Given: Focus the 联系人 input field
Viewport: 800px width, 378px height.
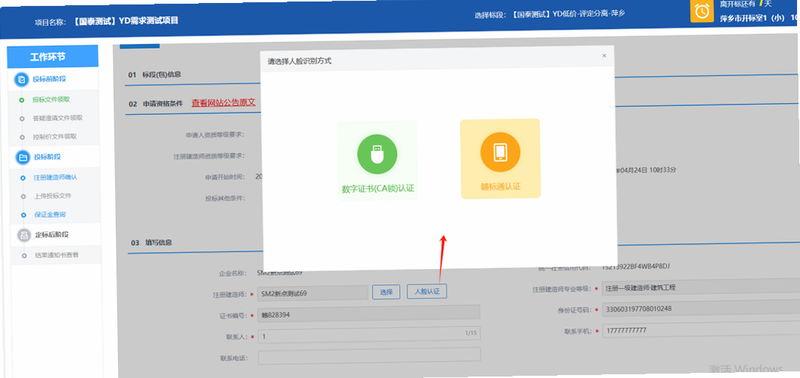Looking at the screenshot, I should coord(369,334).
